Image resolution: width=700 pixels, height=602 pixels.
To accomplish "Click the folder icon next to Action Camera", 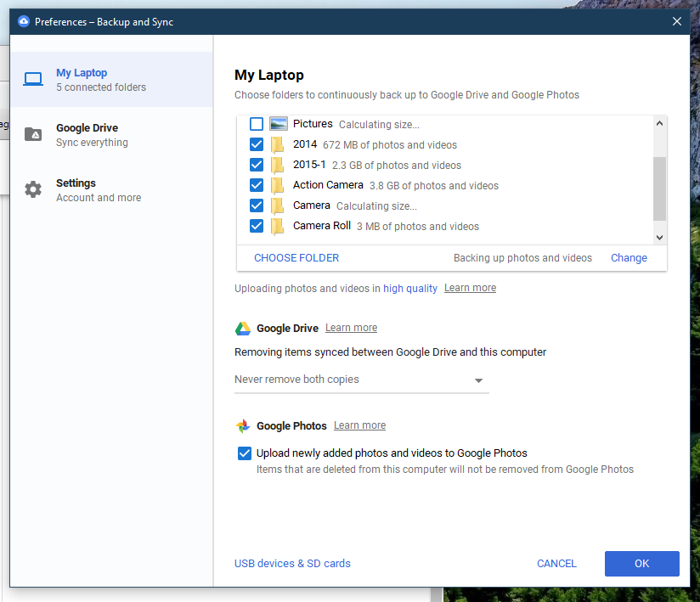I will click(277, 185).
